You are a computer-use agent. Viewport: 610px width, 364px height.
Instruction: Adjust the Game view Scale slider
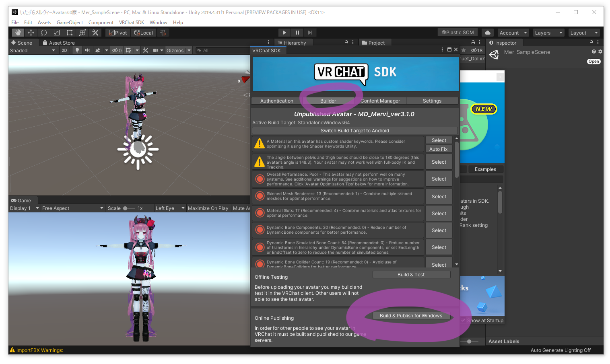click(x=128, y=208)
